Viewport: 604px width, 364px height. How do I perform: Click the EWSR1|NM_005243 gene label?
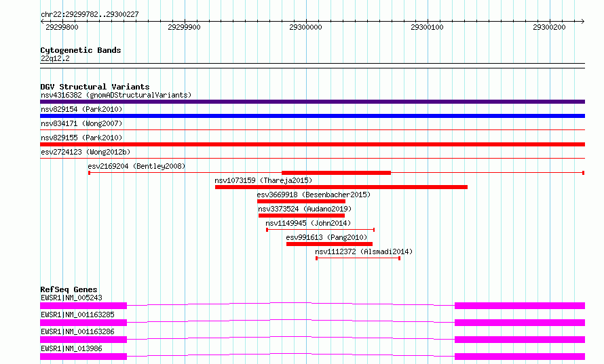click(x=71, y=298)
